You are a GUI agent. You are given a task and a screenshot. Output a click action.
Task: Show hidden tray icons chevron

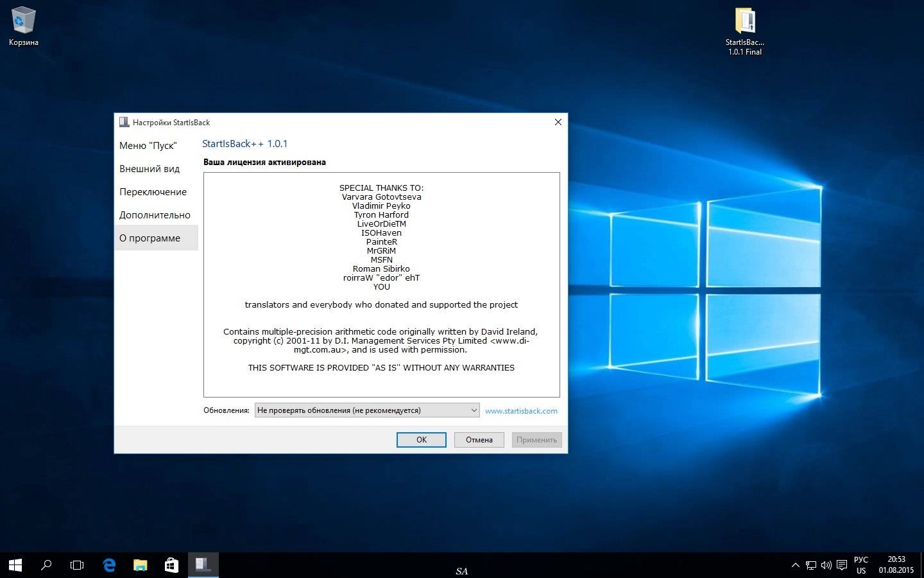(796, 565)
